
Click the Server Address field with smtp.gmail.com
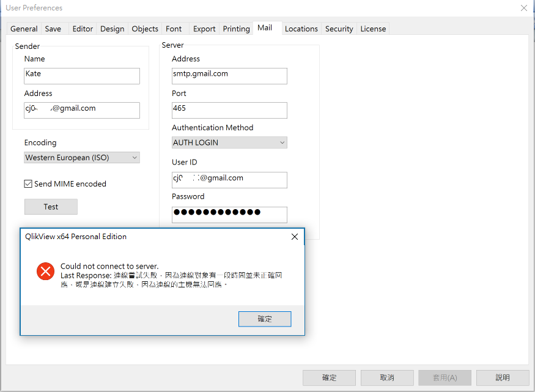pyautogui.click(x=229, y=76)
